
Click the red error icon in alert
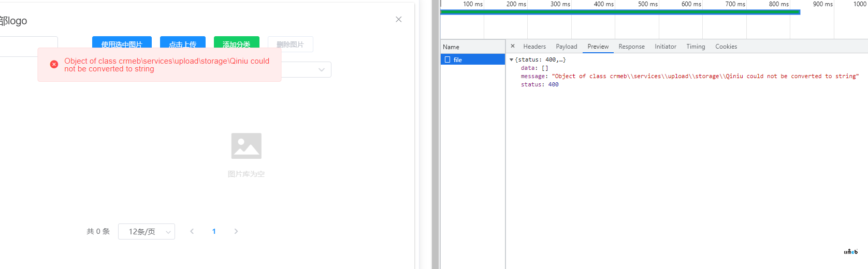tap(54, 64)
